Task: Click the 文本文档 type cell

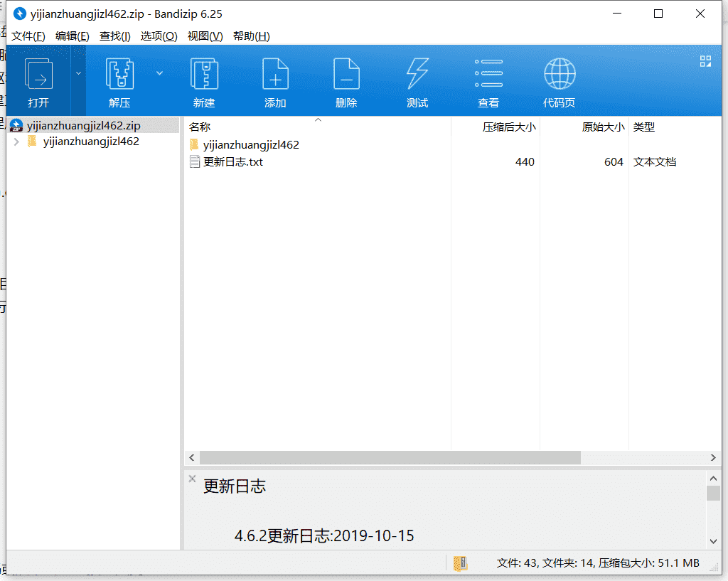Action: (x=655, y=161)
